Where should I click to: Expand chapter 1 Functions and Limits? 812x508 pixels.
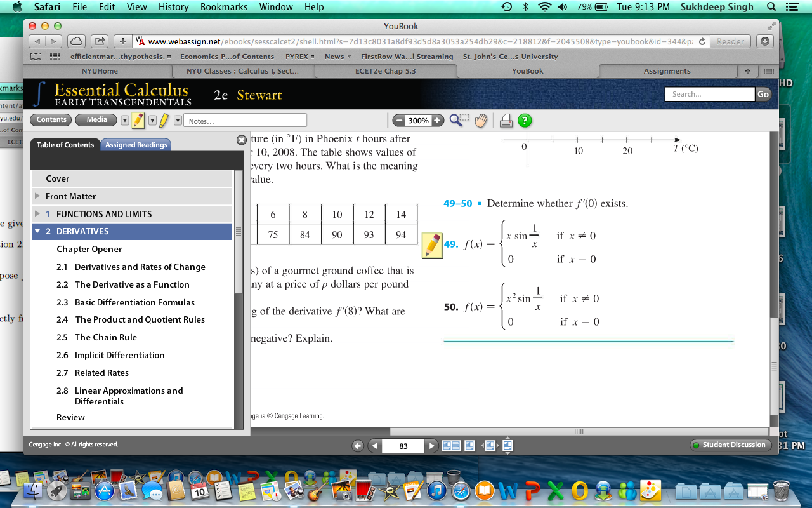click(38, 214)
